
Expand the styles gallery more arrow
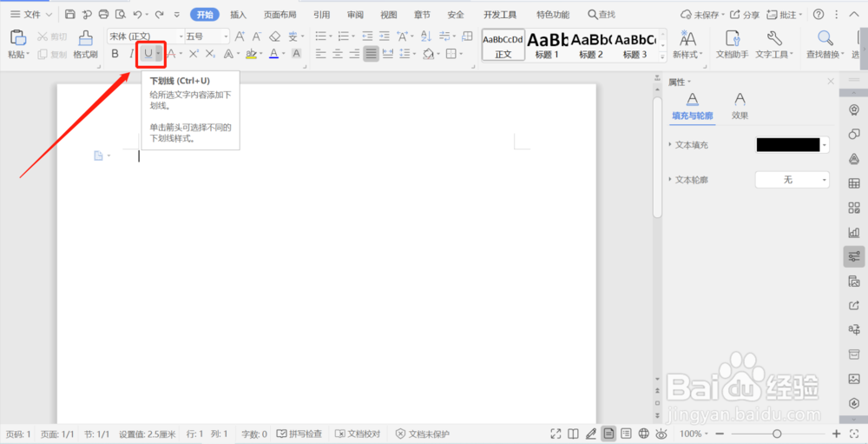point(662,56)
